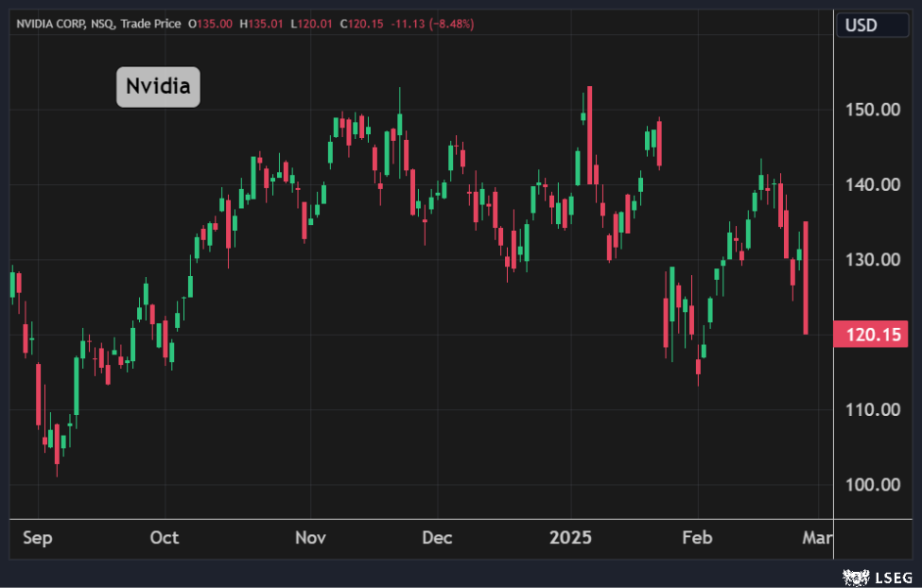
Task: Click the open value O135.00
Action: 211,23
